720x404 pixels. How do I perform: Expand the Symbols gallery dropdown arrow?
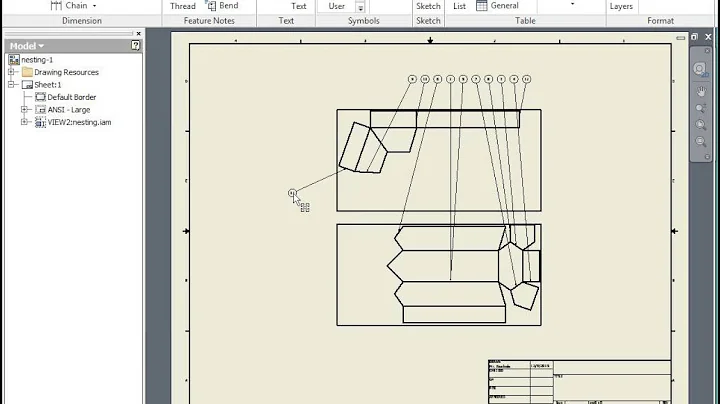360,7
